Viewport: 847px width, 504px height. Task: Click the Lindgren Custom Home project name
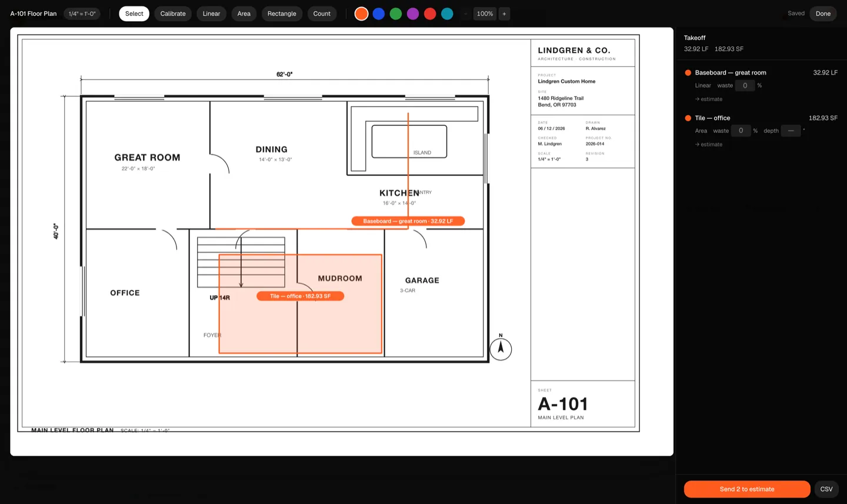tap(566, 81)
